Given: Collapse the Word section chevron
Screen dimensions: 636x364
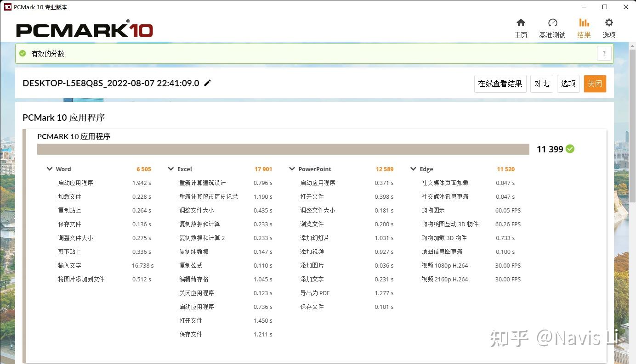Looking at the screenshot, I should [x=50, y=169].
